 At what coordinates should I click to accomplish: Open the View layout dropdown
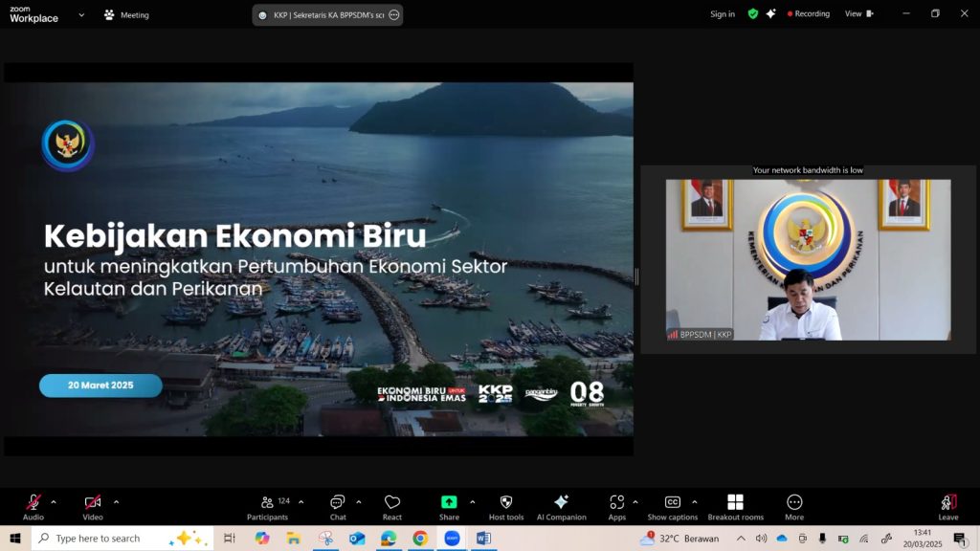pyautogui.click(x=857, y=14)
